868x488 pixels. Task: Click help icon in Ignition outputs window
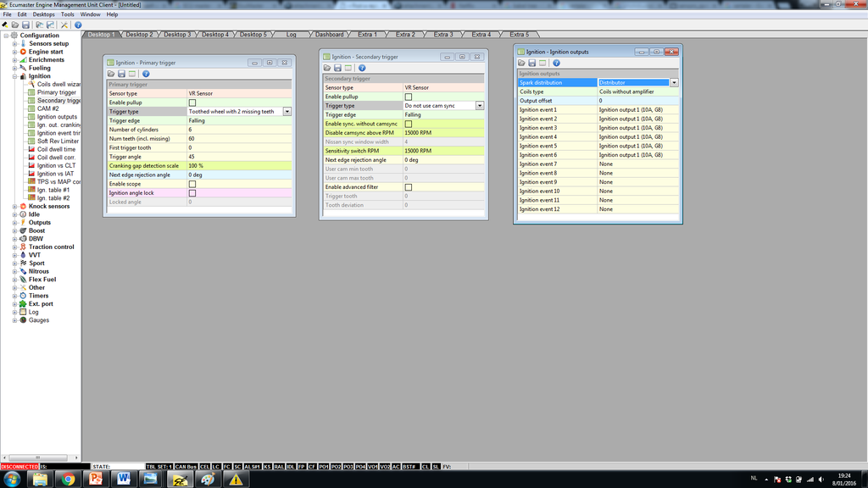(556, 63)
